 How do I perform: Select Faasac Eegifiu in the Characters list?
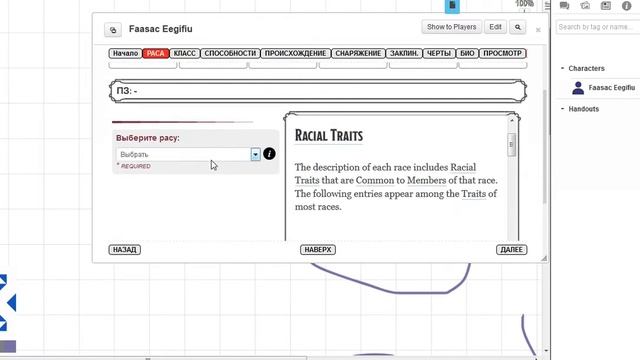pyautogui.click(x=611, y=88)
